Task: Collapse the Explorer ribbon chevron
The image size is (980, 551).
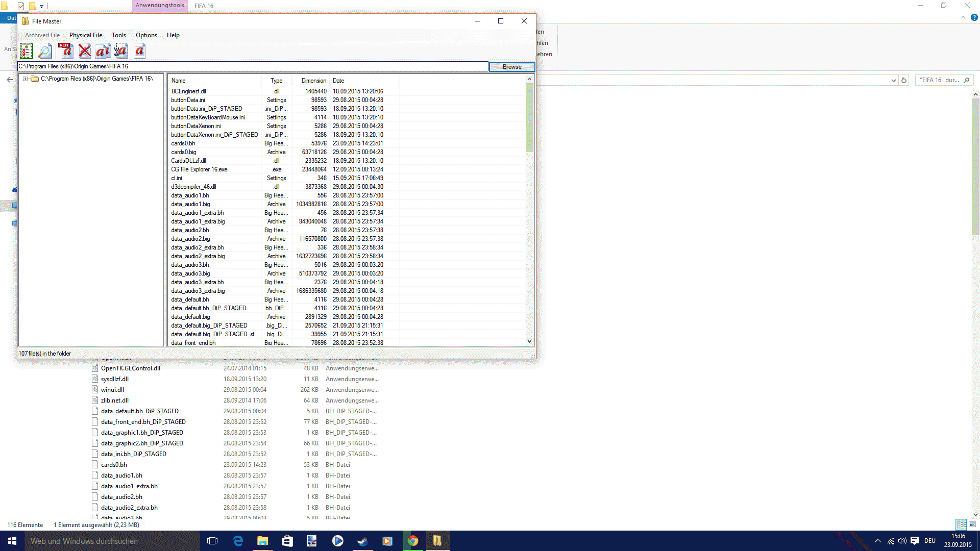Action: [963, 17]
